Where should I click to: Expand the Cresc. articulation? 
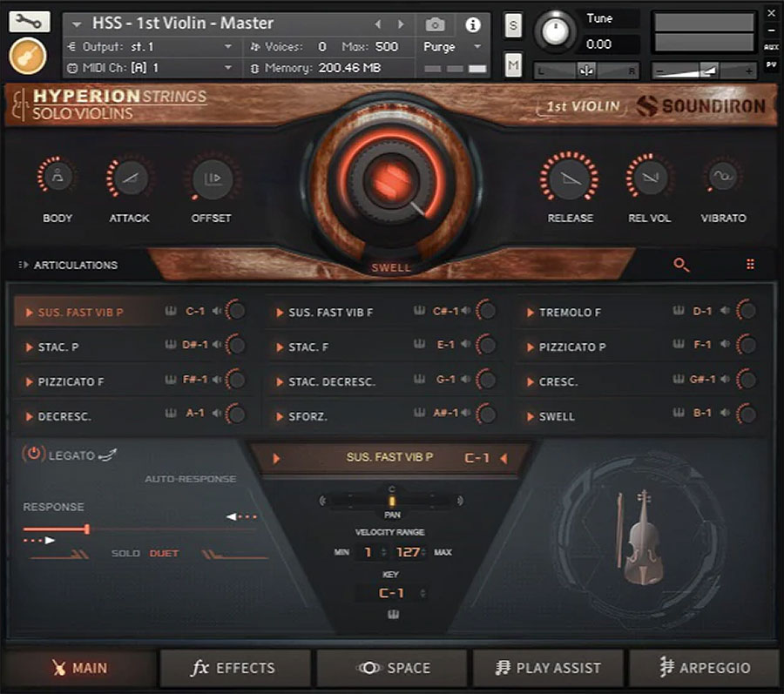point(530,381)
